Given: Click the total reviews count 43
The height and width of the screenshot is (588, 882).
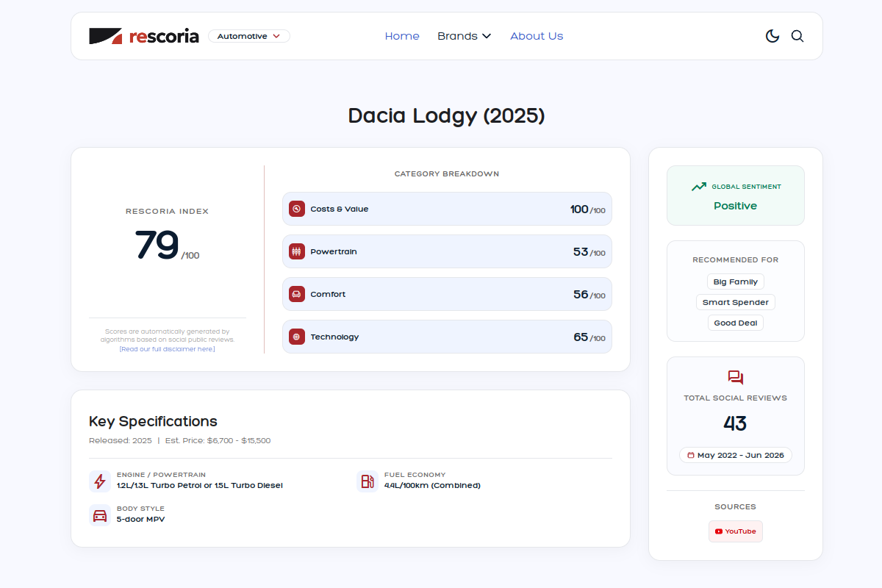Looking at the screenshot, I should pos(735,423).
